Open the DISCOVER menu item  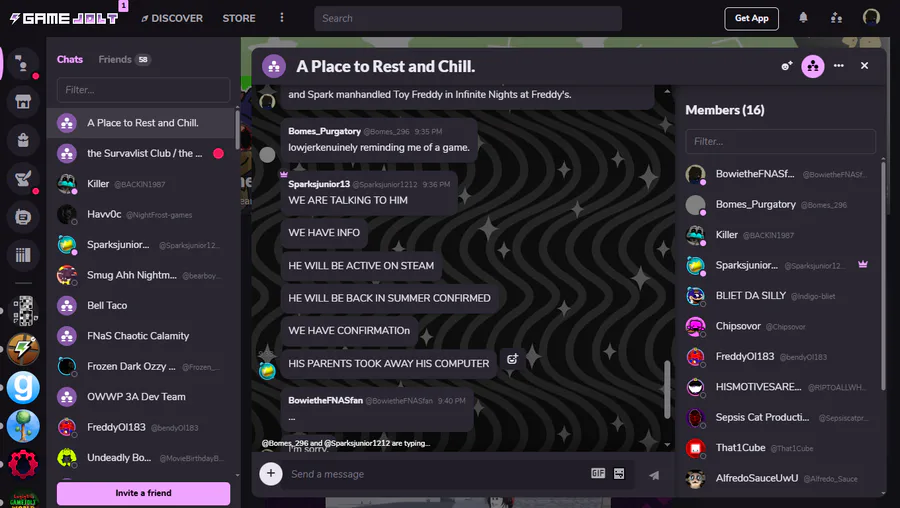pos(172,18)
